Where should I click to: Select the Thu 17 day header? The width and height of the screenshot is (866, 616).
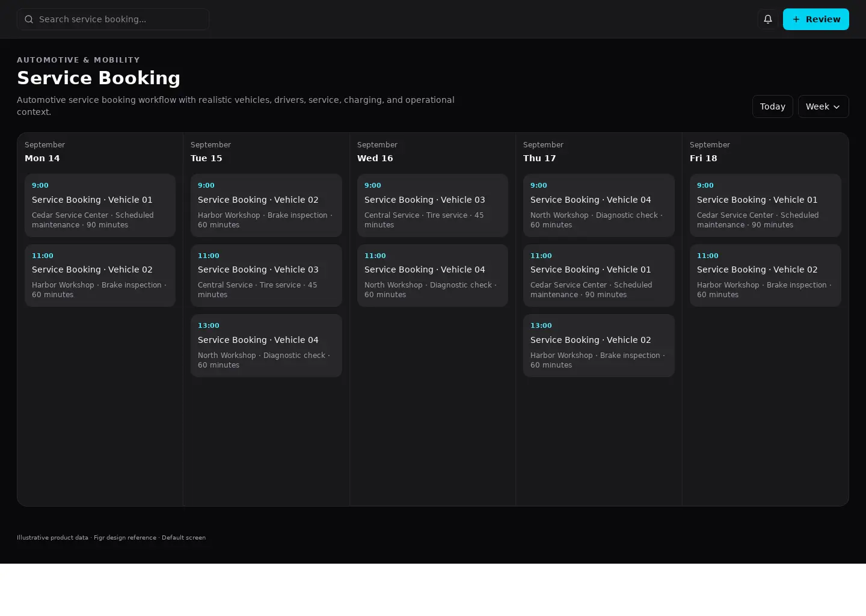tap(539, 158)
